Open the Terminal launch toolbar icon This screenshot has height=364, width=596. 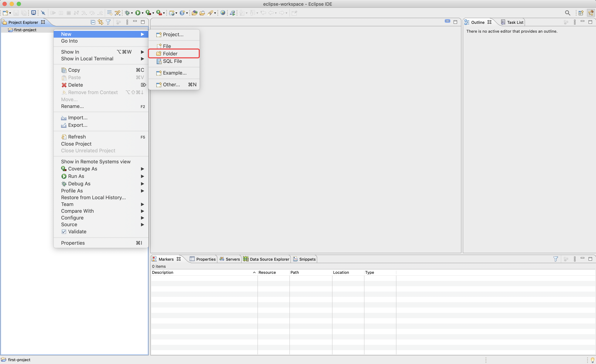(x=34, y=13)
